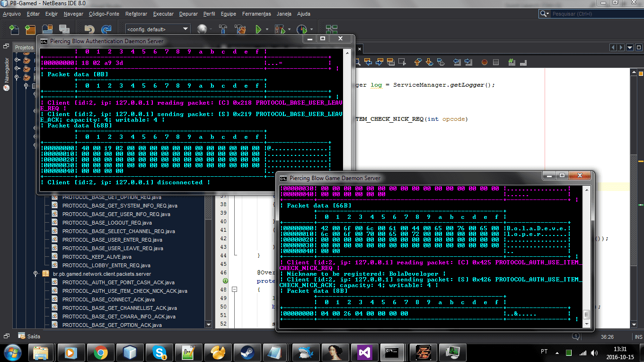Toggle Bookmark editor icon
The height and width of the screenshot is (362, 644).
click(441, 62)
